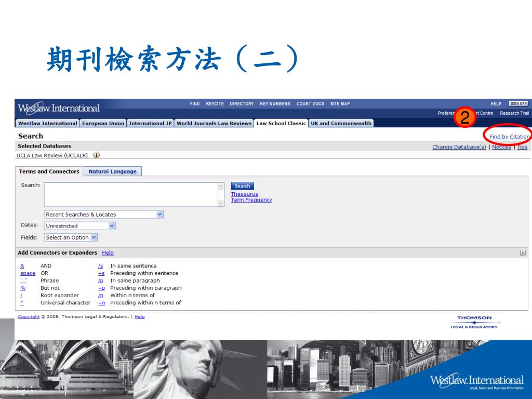This screenshot has height=399, width=532.
Task: Open the Copyright link in footer
Action: coord(29,316)
